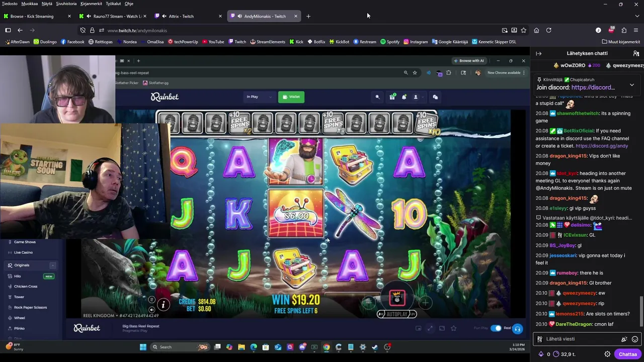The image size is (644, 362).
Task: Open Rainbet rewards gift icon
Action: tap(392, 97)
